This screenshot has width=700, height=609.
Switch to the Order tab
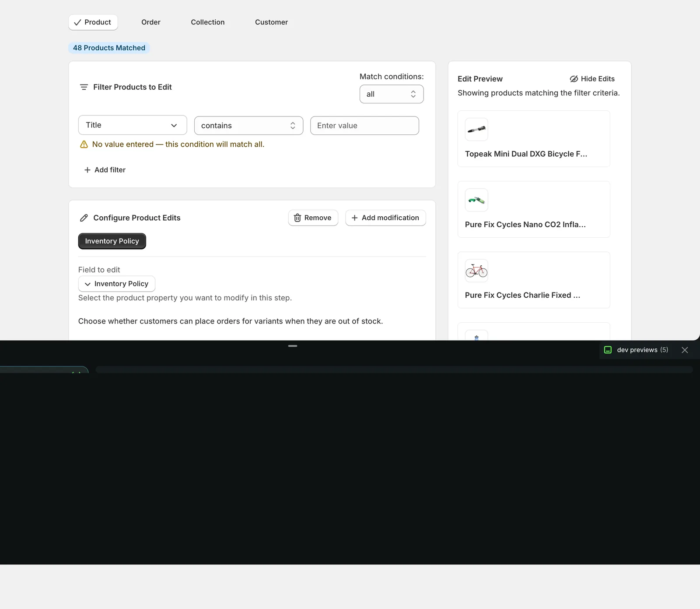coord(151,22)
